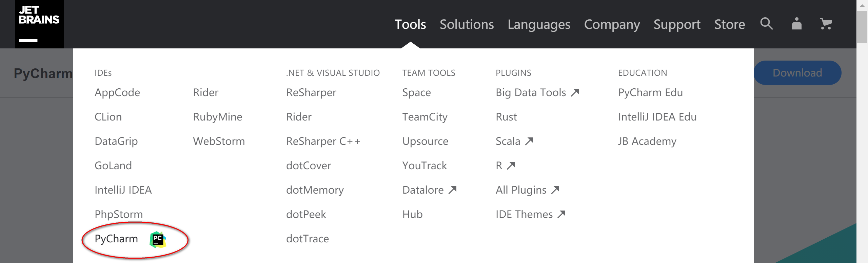
Task: Open the Solutions menu
Action: click(x=467, y=24)
